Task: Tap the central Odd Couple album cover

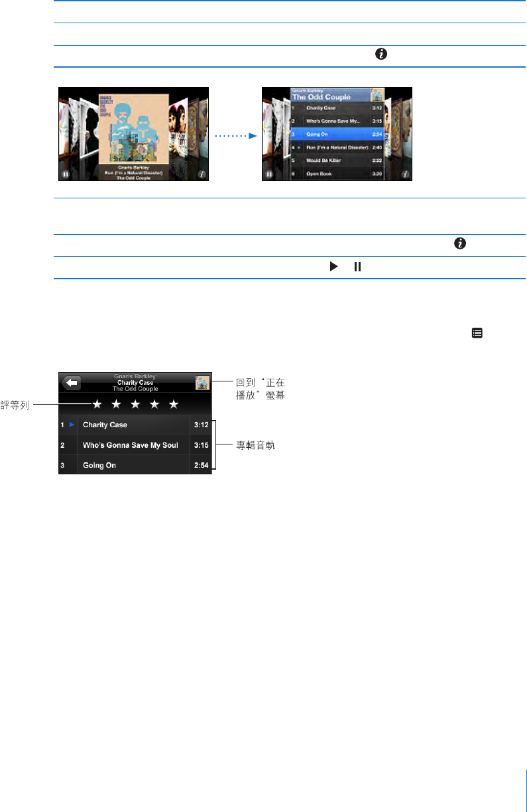Action: pyautogui.click(x=133, y=128)
